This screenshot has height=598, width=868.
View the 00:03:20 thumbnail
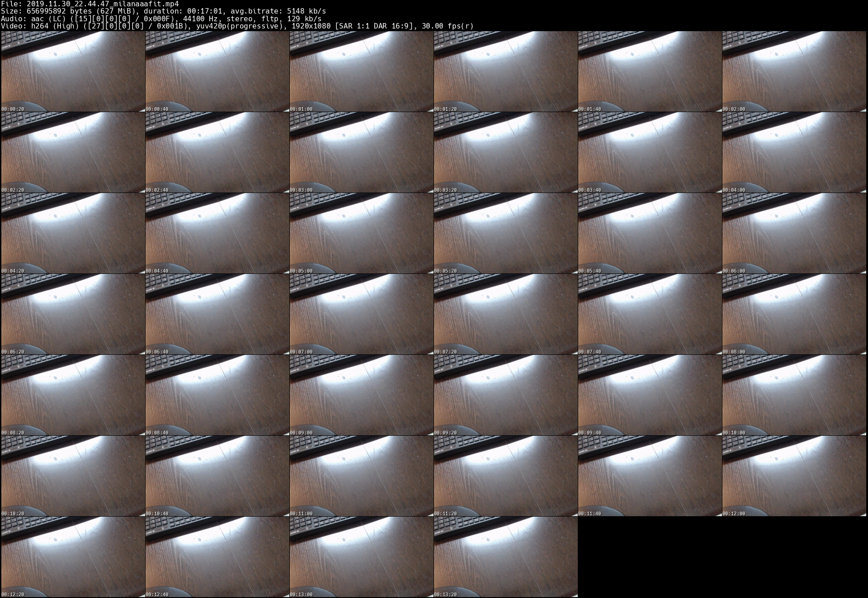point(505,152)
